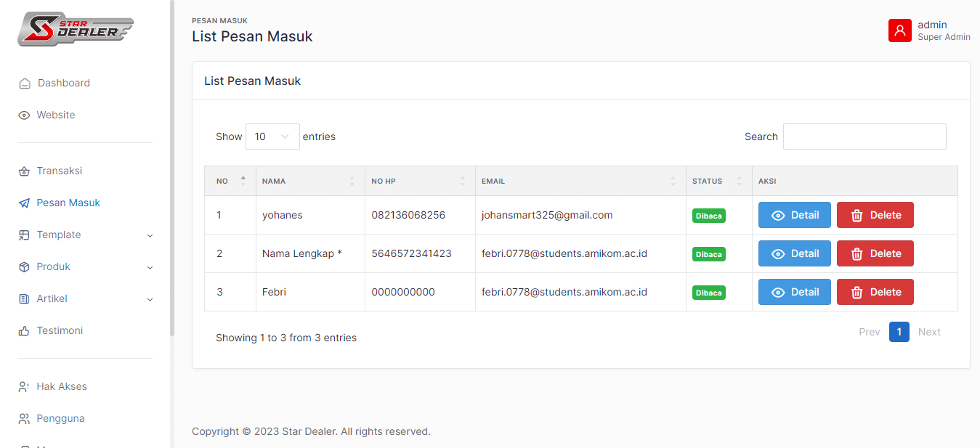
Task: Click the Transaksi basket icon
Action: click(x=24, y=171)
